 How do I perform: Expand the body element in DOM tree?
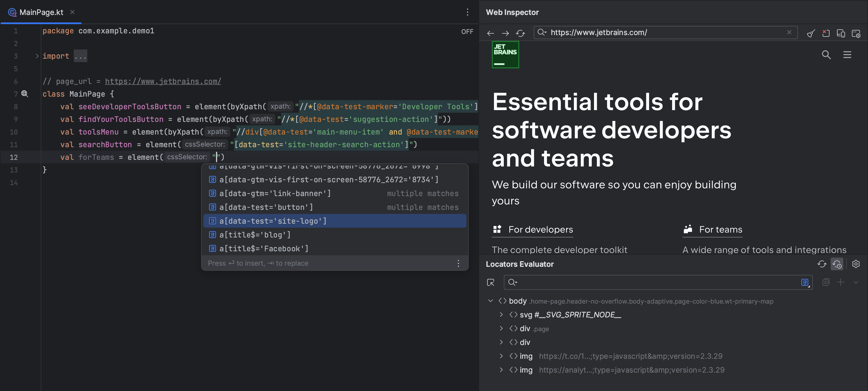tap(489, 301)
